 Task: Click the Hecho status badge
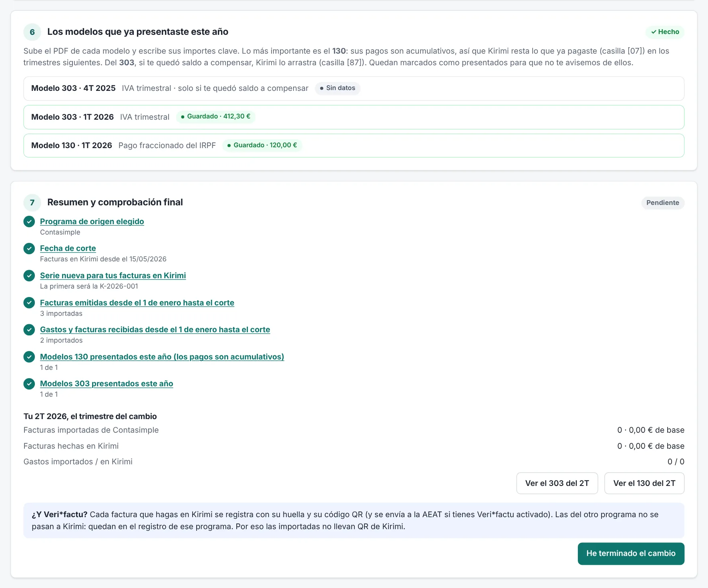665,32
